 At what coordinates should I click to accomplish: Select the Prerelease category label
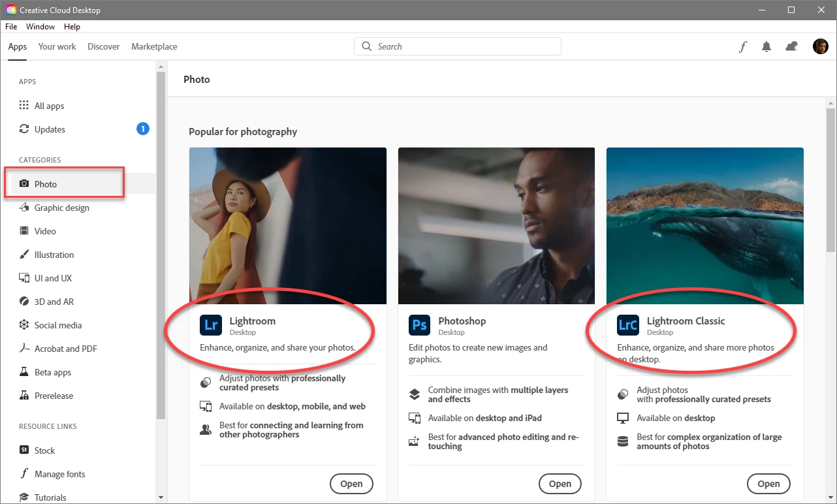tap(54, 396)
